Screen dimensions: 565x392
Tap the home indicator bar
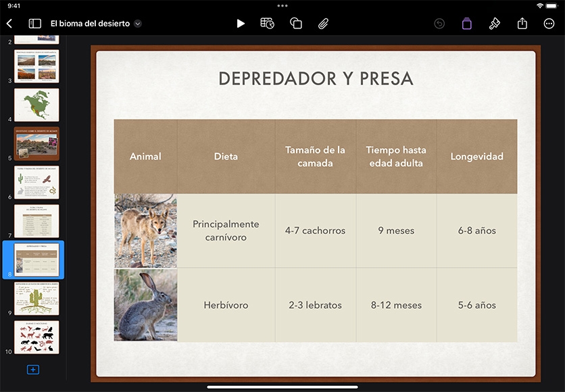pyautogui.click(x=282, y=387)
